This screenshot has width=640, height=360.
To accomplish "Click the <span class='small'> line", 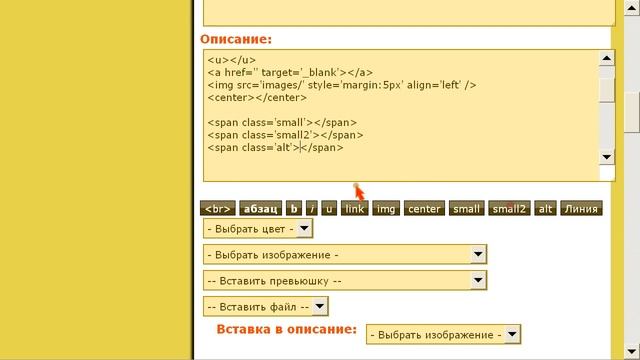I will (x=282, y=122).
